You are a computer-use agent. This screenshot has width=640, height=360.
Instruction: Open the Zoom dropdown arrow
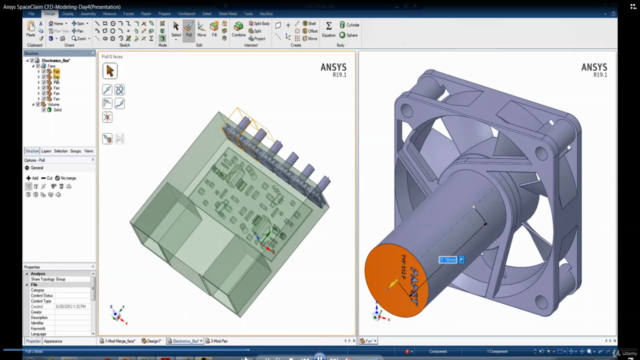pyautogui.click(x=89, y=38)
